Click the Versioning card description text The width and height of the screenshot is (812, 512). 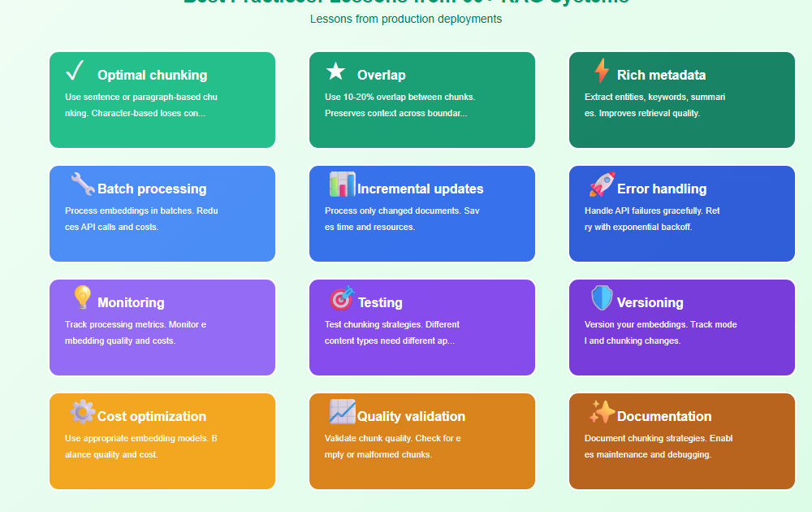pos(660,332)
